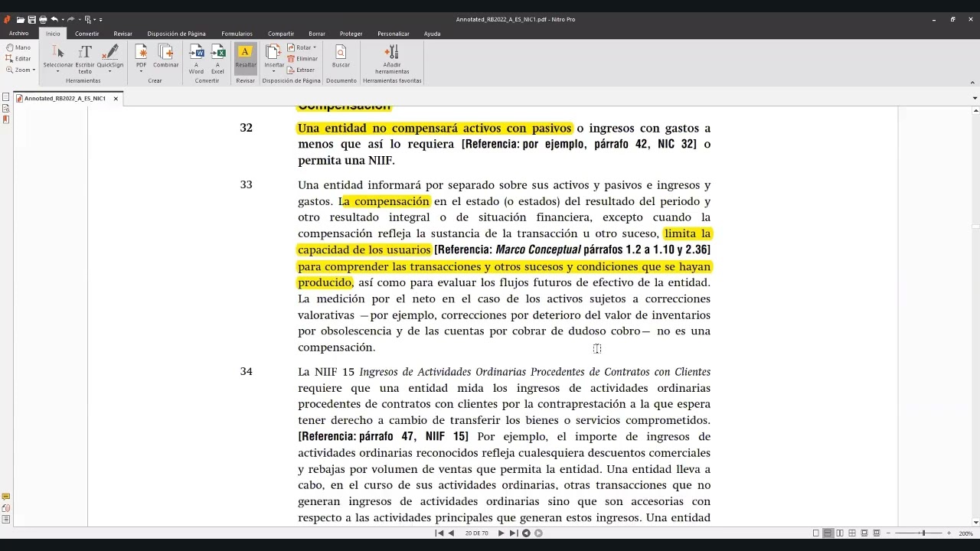This screenshot has width=980, height=551.
Task: Enable two-page facing view mode
Action: pyautogui.click(x=840, y=533)
